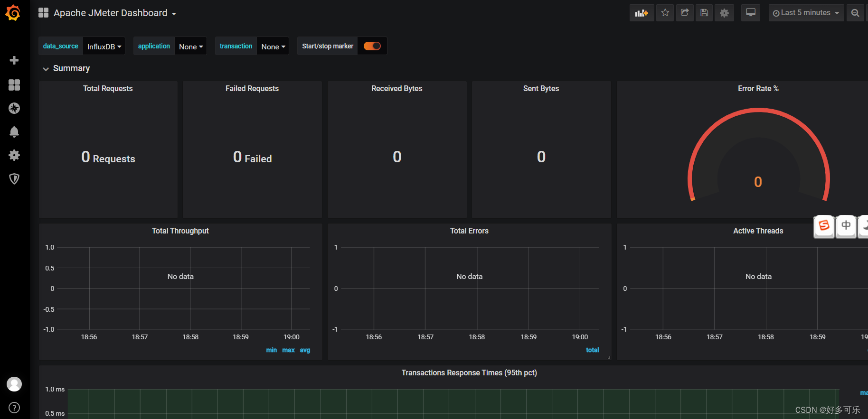Screen dimensions: 868x419
Task: Click the total legend header in Total Errors
Action: [592, 350]
